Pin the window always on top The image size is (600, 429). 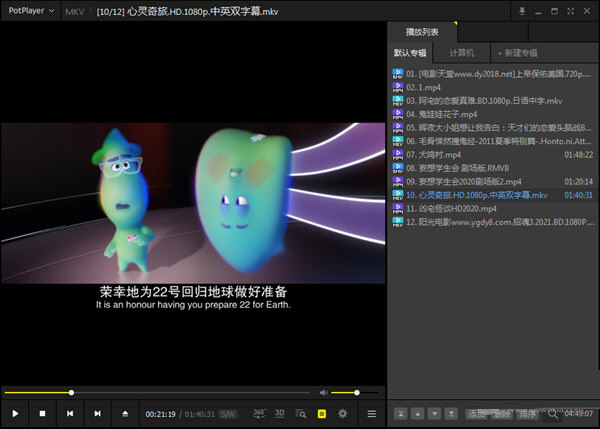521,11
